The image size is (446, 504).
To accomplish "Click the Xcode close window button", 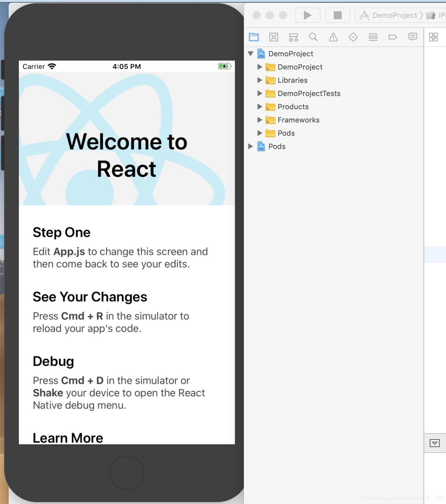I will tap(257, 15).
